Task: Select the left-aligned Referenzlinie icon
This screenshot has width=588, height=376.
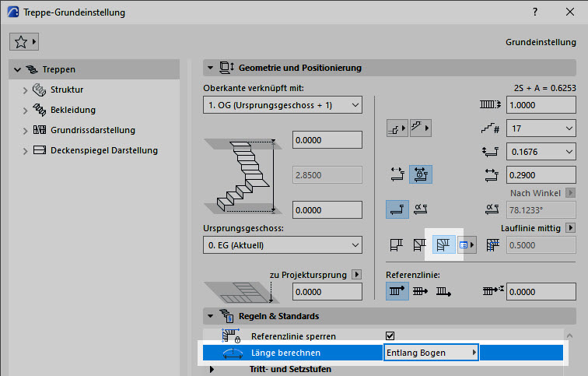Action: (x=397, y=291)
